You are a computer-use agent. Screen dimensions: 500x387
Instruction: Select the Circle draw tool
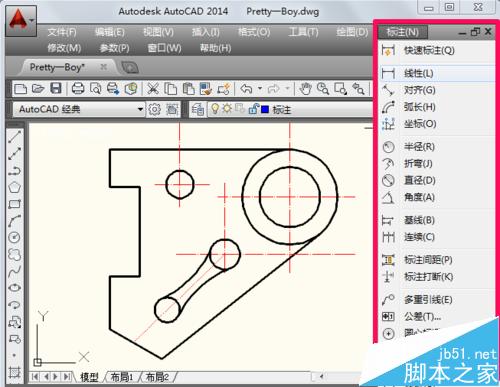14,237
